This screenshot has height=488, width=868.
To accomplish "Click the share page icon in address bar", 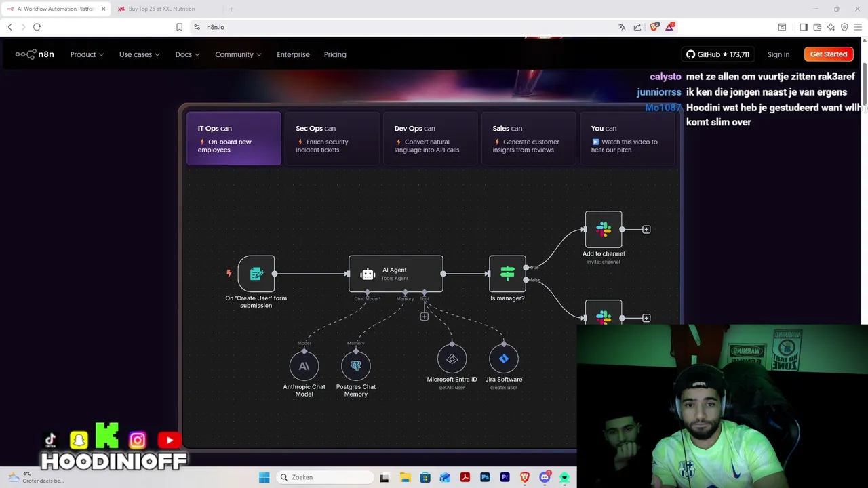I will pyautogui.click(x=637, y=27).
